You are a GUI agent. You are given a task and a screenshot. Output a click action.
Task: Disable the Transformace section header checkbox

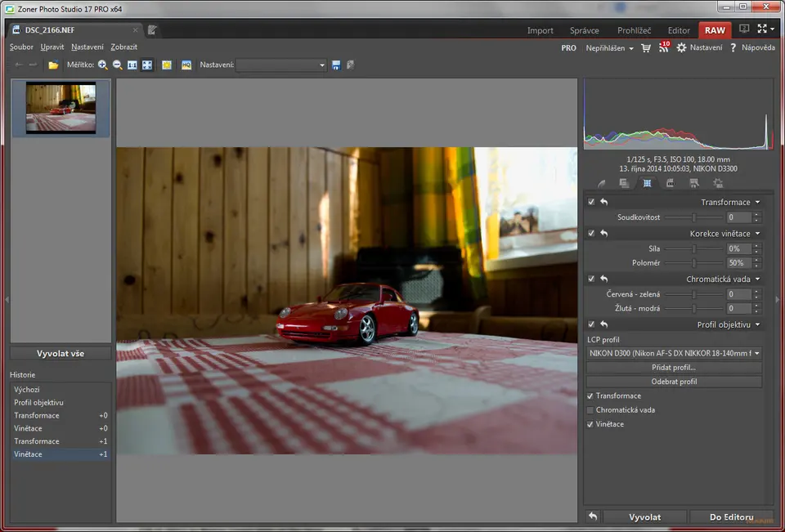pyautogui.click(x=591, y=202)
